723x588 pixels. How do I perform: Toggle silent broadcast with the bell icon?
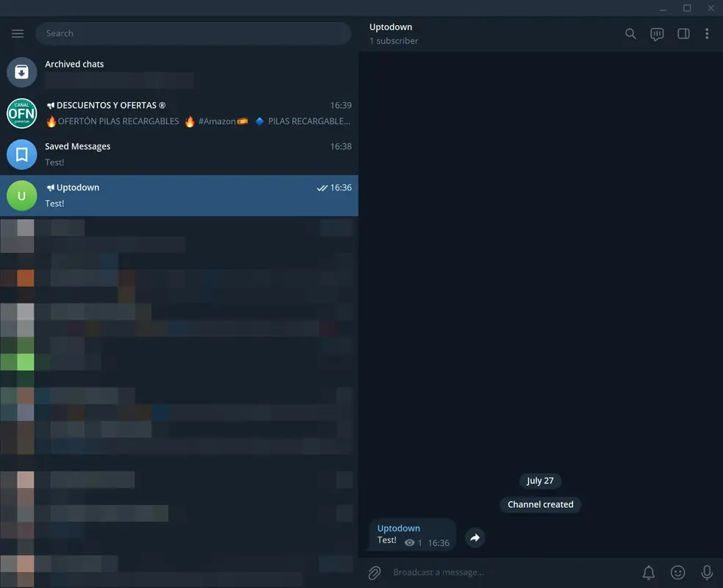(x=648, y=572)
